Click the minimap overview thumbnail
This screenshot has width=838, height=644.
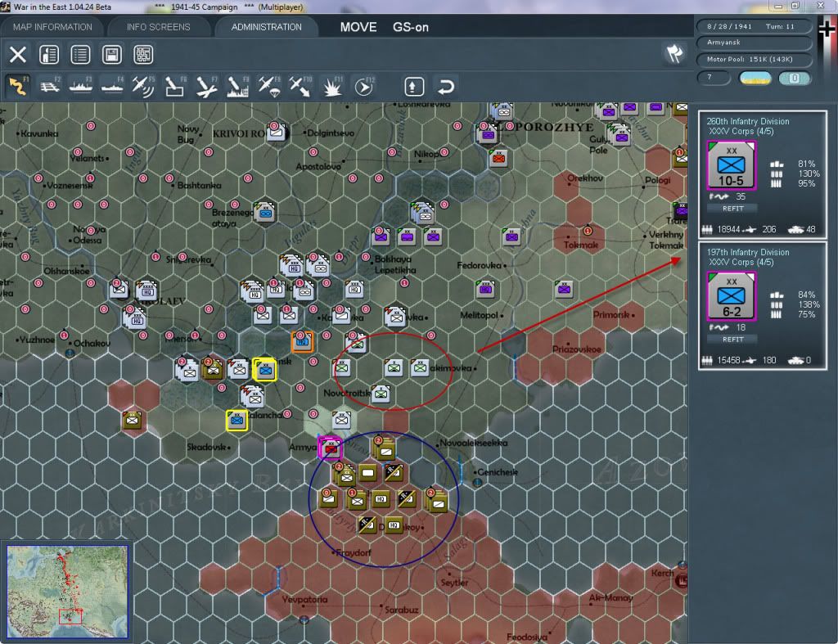click(x=67, y=592)
